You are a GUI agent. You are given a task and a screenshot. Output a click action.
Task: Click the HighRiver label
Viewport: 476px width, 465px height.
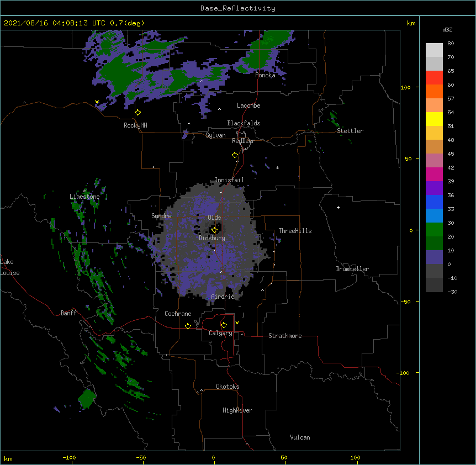[x=237, y=410]
